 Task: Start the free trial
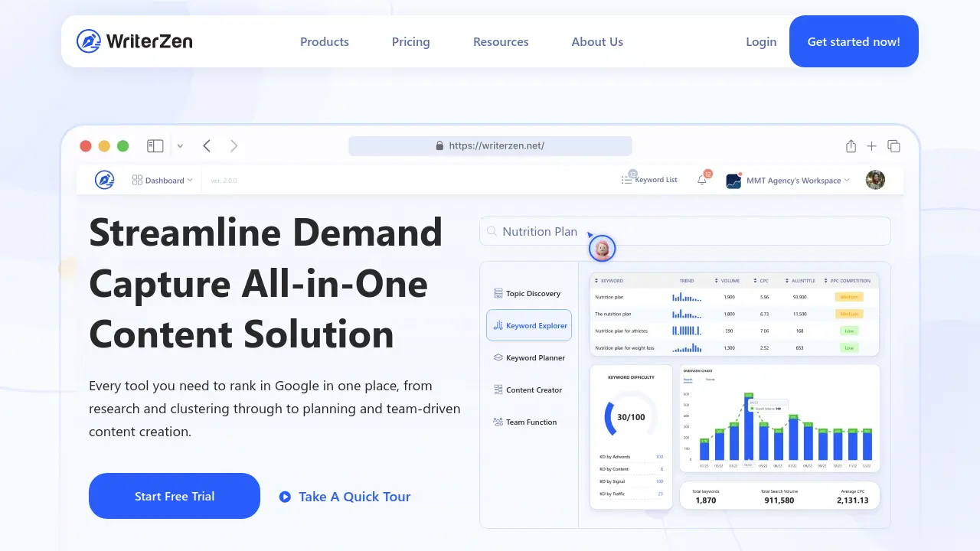(x=175, y=496)
